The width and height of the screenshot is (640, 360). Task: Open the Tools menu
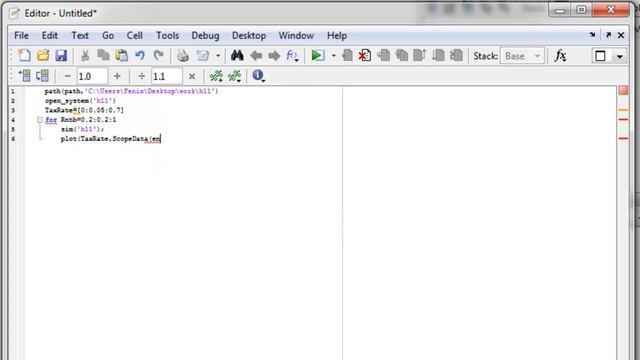[167, 36]
